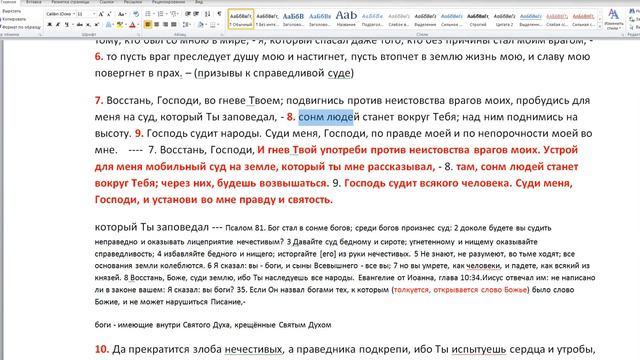Select the Подзаголовок (Subtitle) style

coord(372,19)
